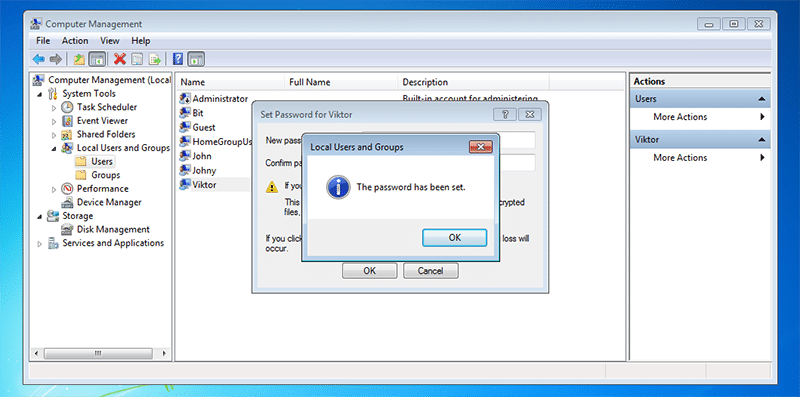The height and width of the screenshot is (397, 800).
Task: Open the View menu
Action: (110, 41)
